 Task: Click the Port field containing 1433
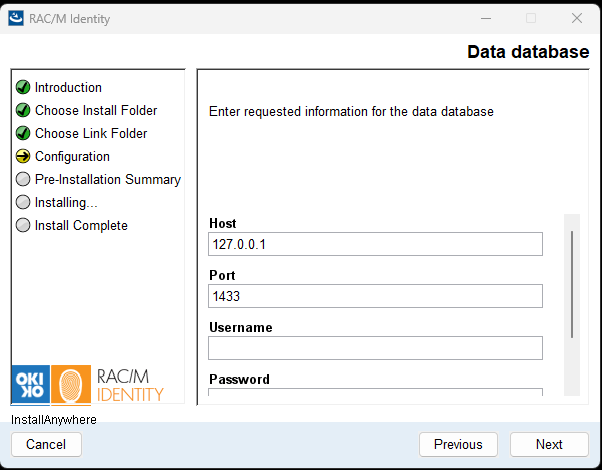375,296
